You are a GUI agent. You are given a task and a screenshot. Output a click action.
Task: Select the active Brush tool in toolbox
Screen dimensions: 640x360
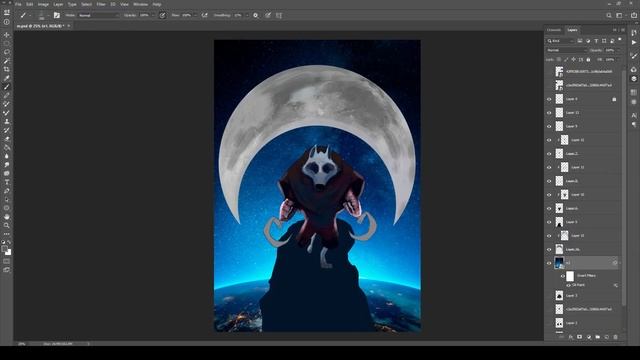click(x=7, y=87)
